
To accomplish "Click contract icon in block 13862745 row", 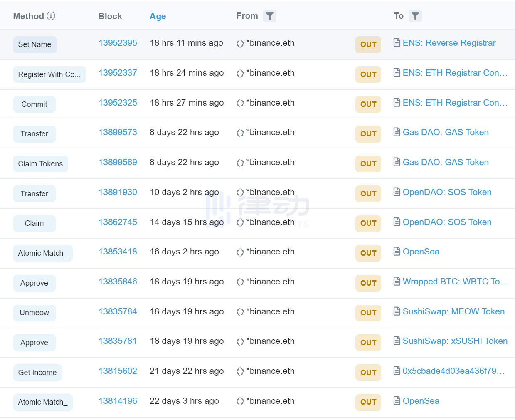I will click(397, 222).
